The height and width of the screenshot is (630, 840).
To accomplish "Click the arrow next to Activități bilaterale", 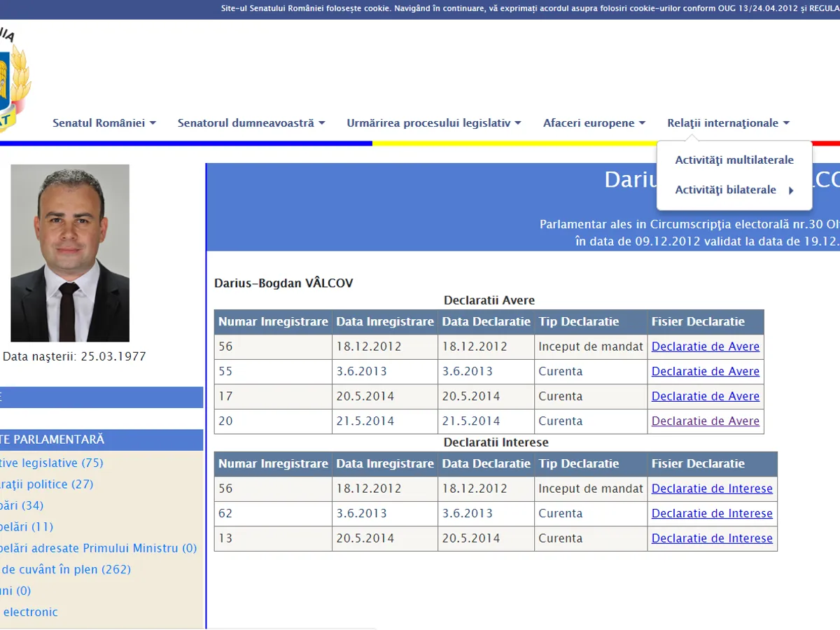I will (x=791, y=190).
